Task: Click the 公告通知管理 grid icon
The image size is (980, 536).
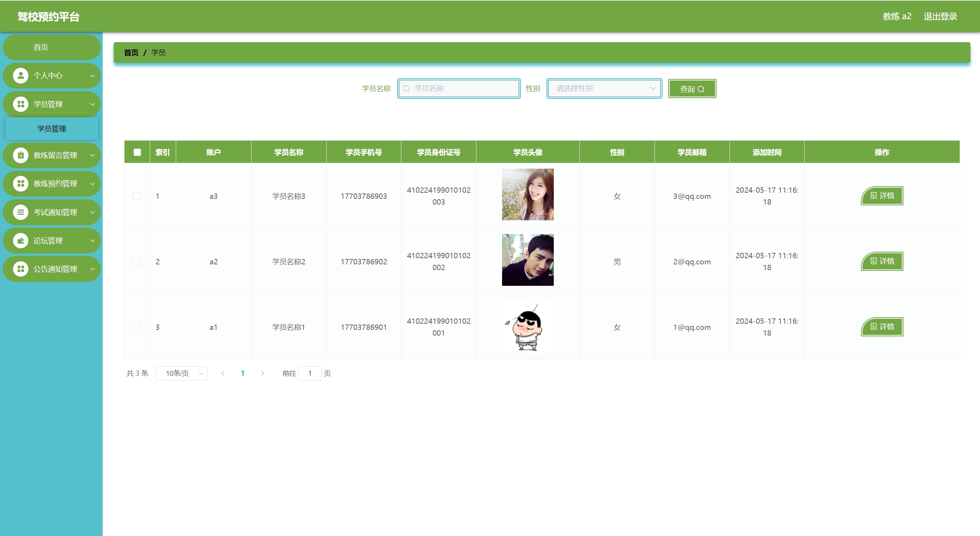Action: coord(21,269)
